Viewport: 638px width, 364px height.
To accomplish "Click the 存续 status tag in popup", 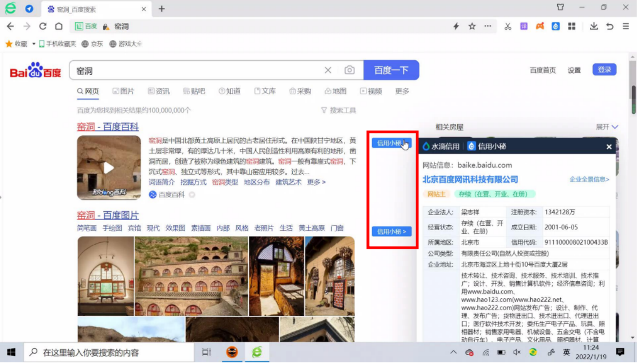I will (494, 194).
